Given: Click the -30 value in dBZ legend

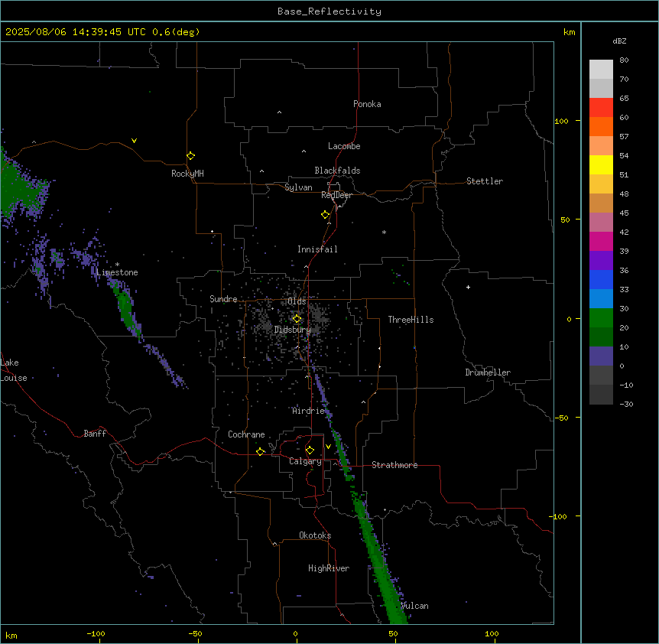Looking at the screenshot, I should (626, 404).
